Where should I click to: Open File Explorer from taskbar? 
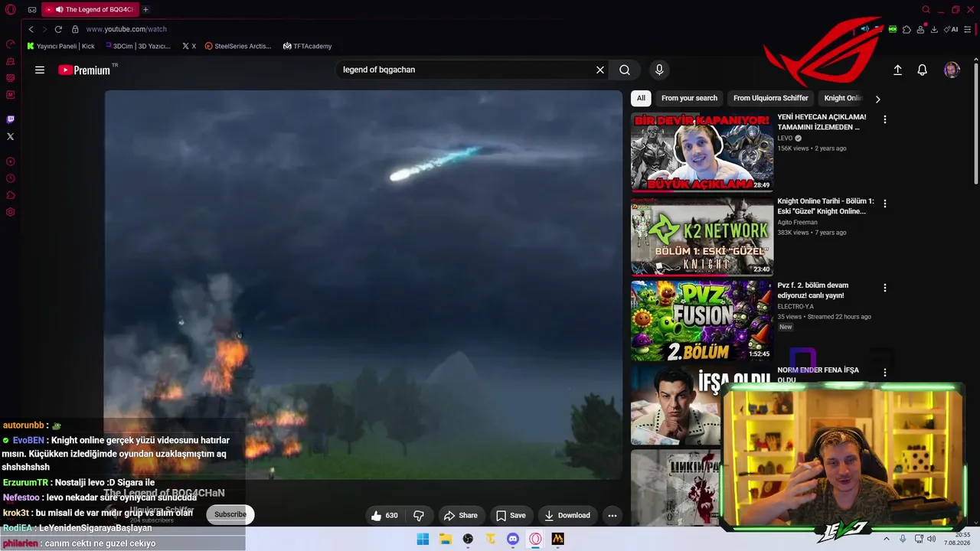(446, 539)
